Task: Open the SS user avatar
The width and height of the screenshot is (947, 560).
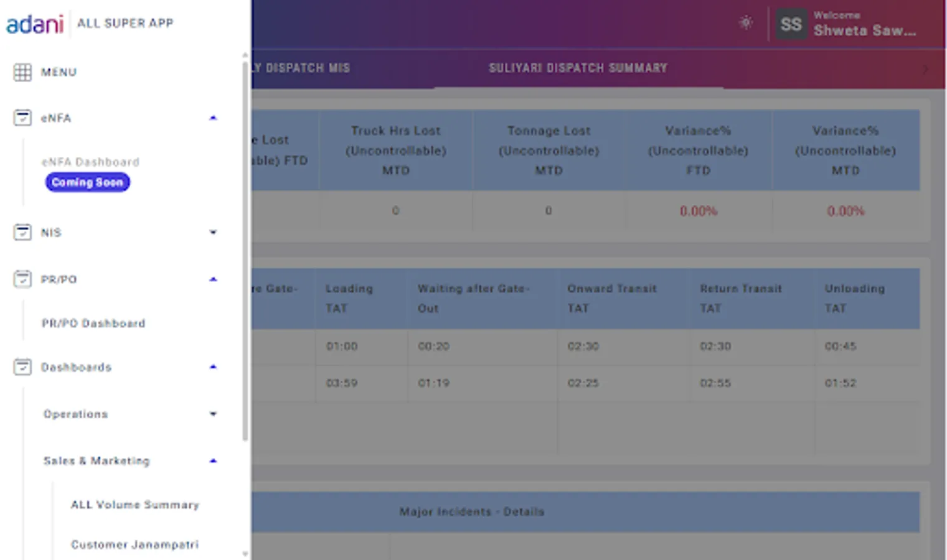Action: (x=791, y=24)
